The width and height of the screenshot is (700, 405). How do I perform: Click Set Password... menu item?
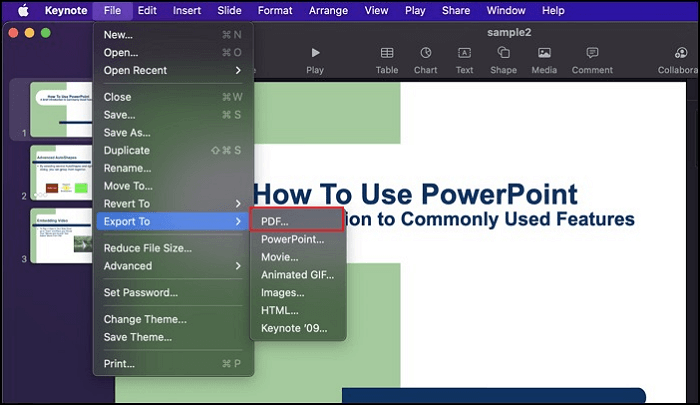tap(172, 292)
